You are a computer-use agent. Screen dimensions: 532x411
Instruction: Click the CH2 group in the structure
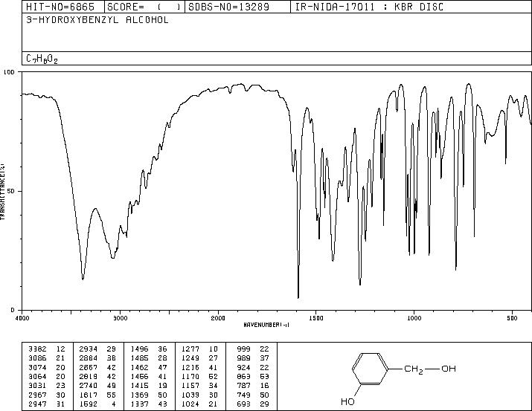(414, 369)
